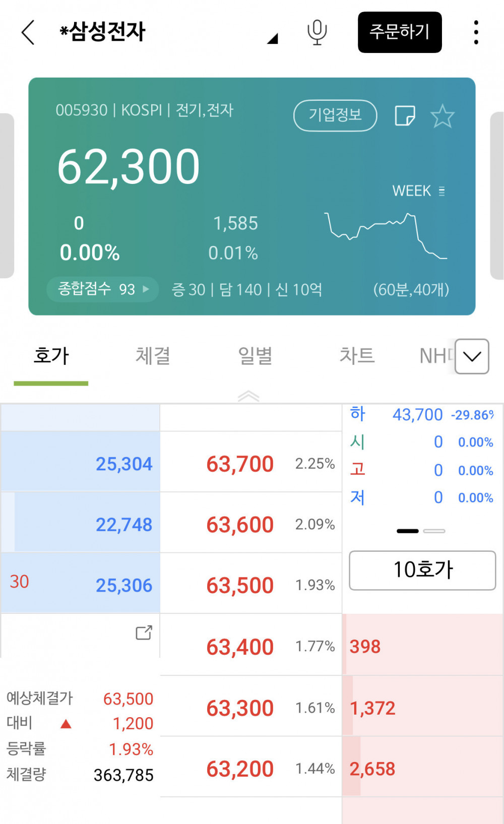Tap bid quantity 398
The width and height of the screenshot is (504, 824).
click(365, 647)
